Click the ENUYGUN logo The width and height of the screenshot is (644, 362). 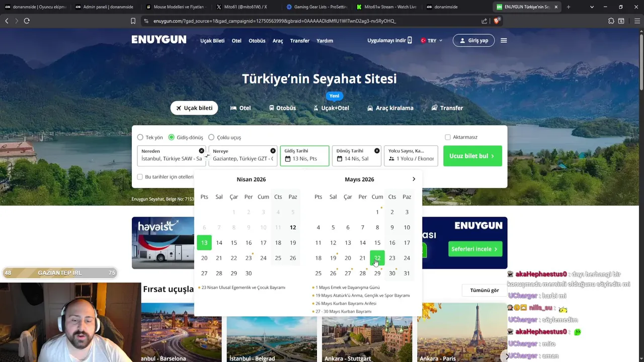pyautogui.click(x=159, y=40)
